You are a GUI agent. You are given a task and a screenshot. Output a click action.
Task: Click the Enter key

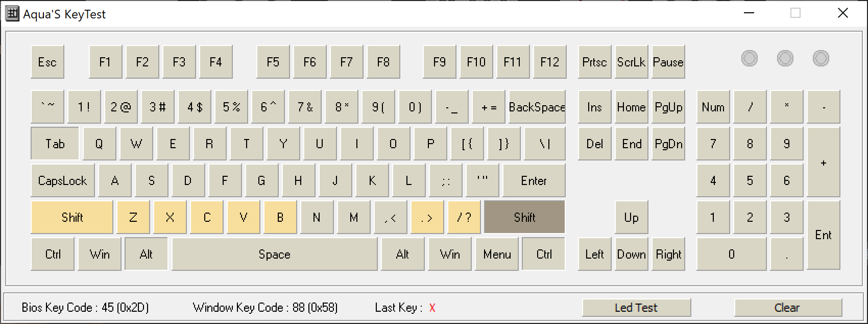tap(534, 181)
